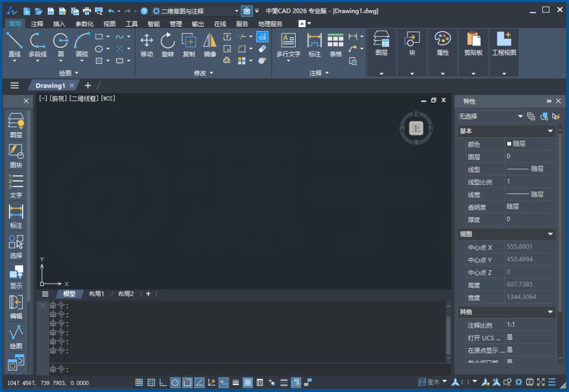Expand the 修改 panel dropdown arrow

(211, 73)
